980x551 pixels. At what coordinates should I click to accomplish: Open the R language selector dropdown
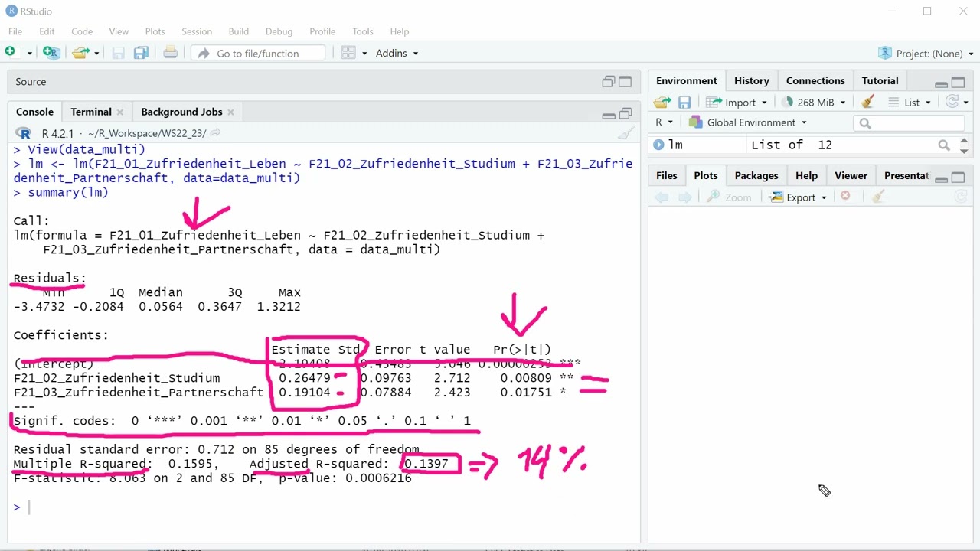point(664,122)
